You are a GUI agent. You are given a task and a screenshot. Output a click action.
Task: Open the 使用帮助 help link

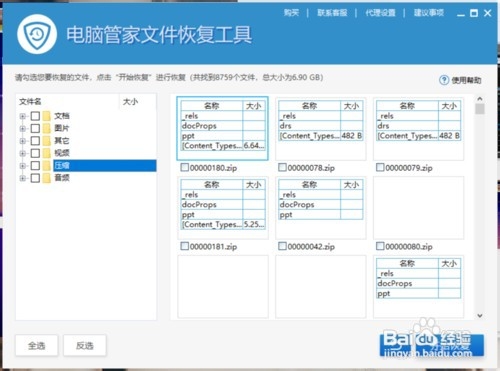click(x=466, y=80)
